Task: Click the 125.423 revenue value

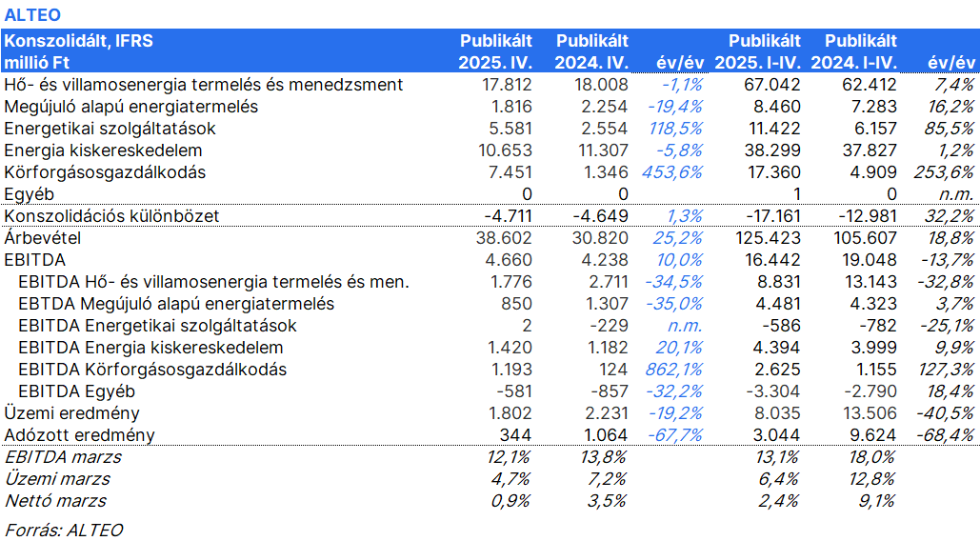Action: click(x=769, y=238)
